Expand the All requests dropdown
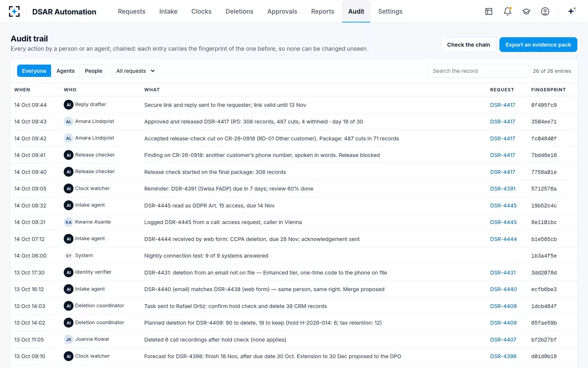This screenshot has height=368, width=588. [x=134, y=71]
